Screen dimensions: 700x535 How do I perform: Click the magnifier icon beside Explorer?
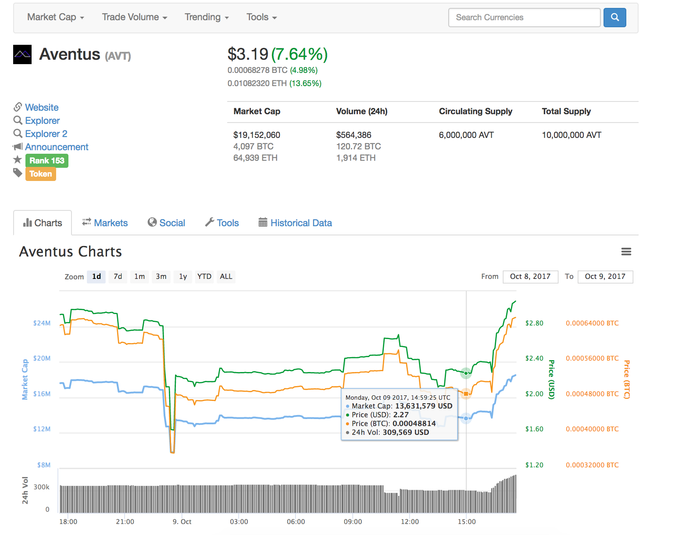(x=18, y=120)
